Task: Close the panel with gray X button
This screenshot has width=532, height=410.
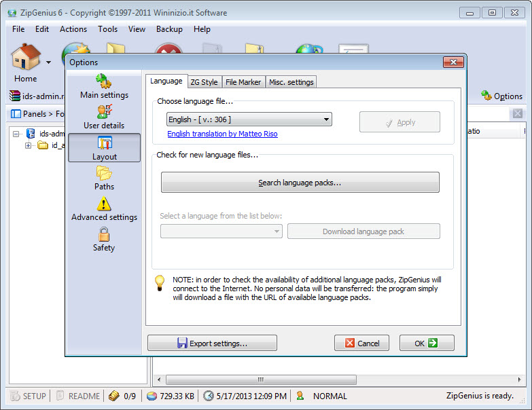Action: click(x=518, y=113)
